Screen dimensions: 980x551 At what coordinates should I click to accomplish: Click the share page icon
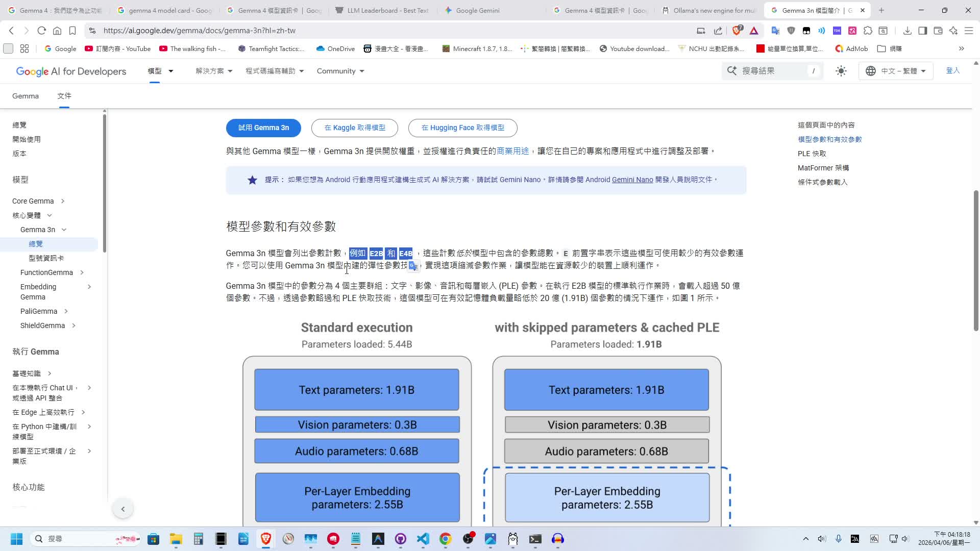tap(718, 31)
